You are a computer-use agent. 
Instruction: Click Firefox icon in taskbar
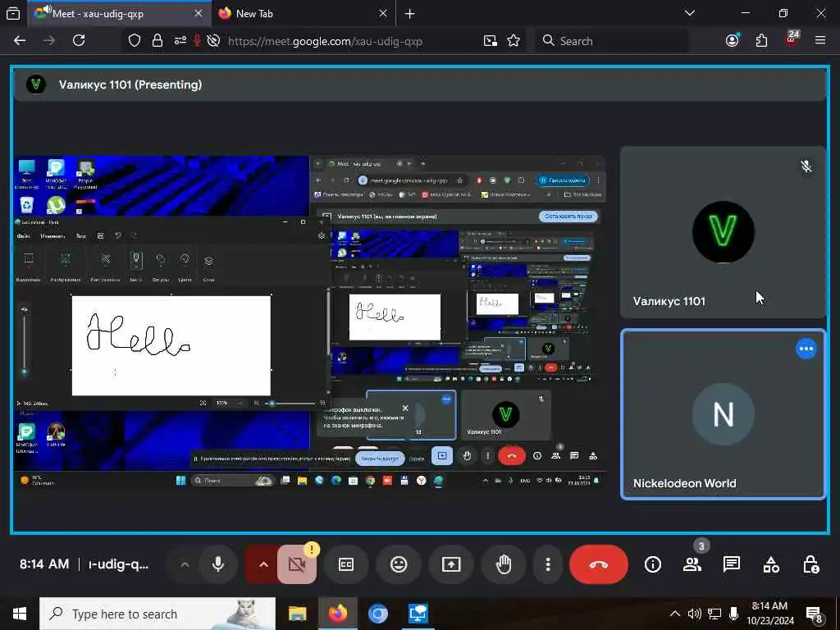[338, 614]
